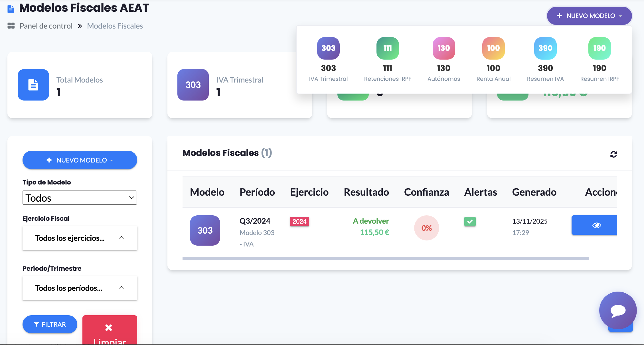Click the green alert checkmark
Screen dimensions: 644x345
(x=470, y=222)
